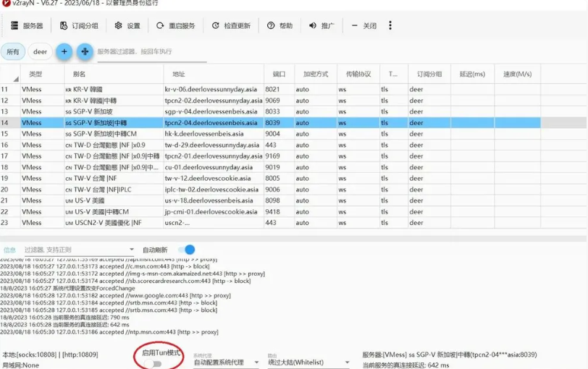
Task: Click the 关闭 close toolbar button
Action: [x=364, y=25]
